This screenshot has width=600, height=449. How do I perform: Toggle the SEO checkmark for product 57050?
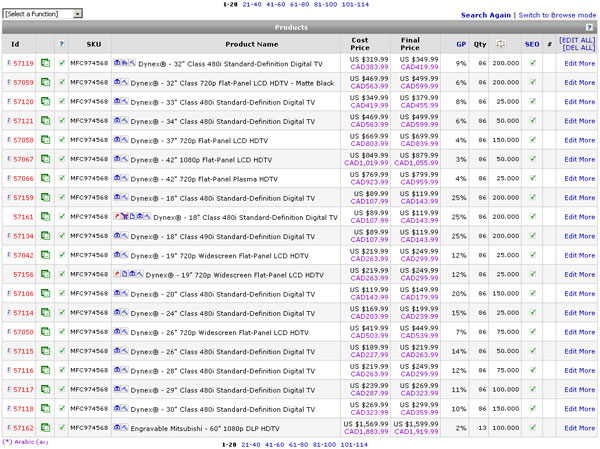click(x=532, y=331)
